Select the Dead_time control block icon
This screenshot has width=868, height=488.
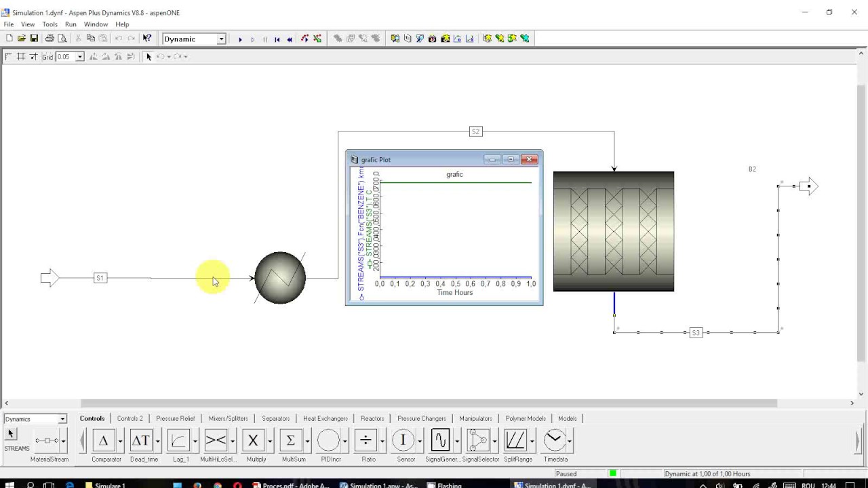coord(141,441)
